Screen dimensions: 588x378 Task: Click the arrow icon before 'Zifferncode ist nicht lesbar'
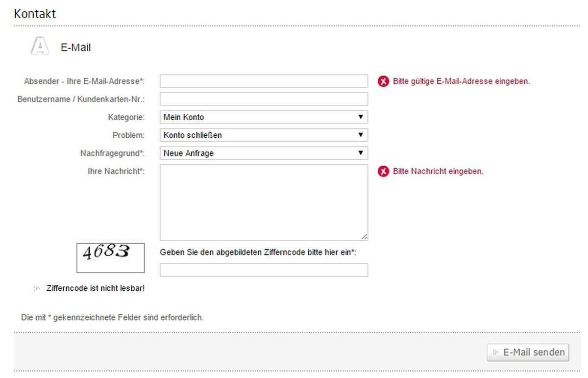[37, 288]
